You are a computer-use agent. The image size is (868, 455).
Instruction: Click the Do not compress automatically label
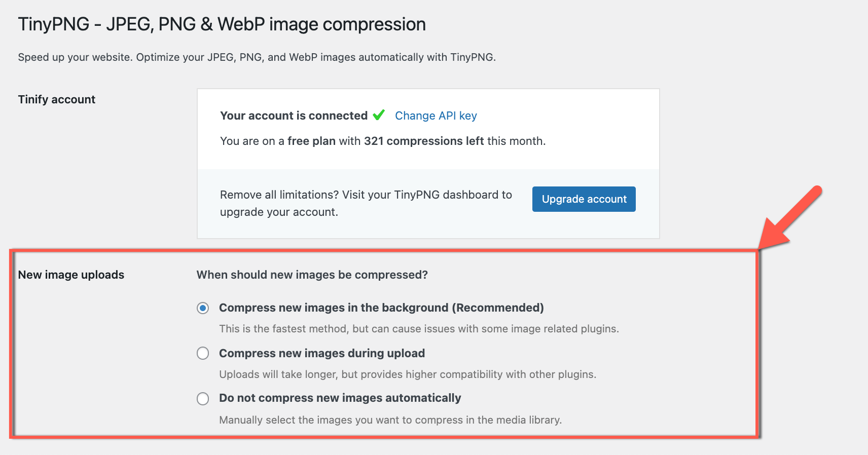[340, 398]
